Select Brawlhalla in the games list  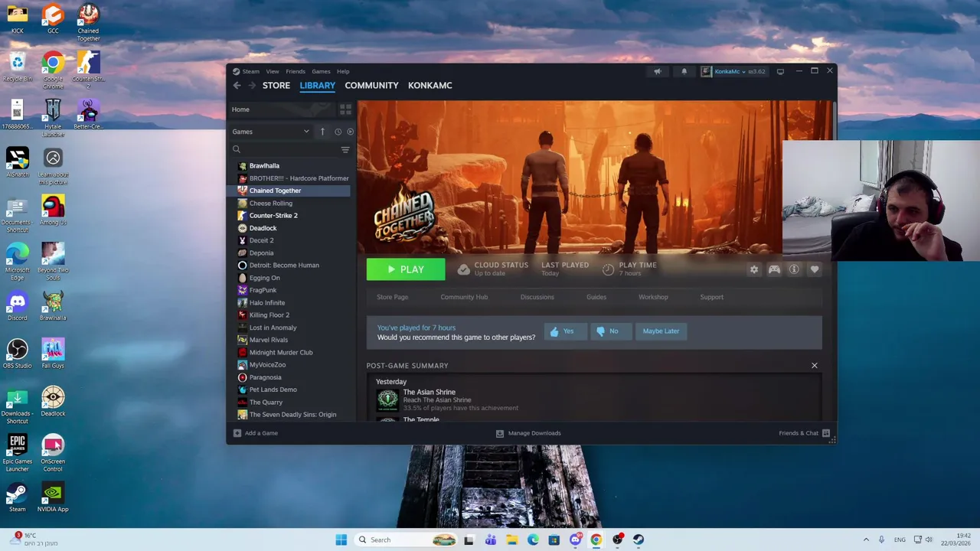pyautogui.click(x=291, y=166)
